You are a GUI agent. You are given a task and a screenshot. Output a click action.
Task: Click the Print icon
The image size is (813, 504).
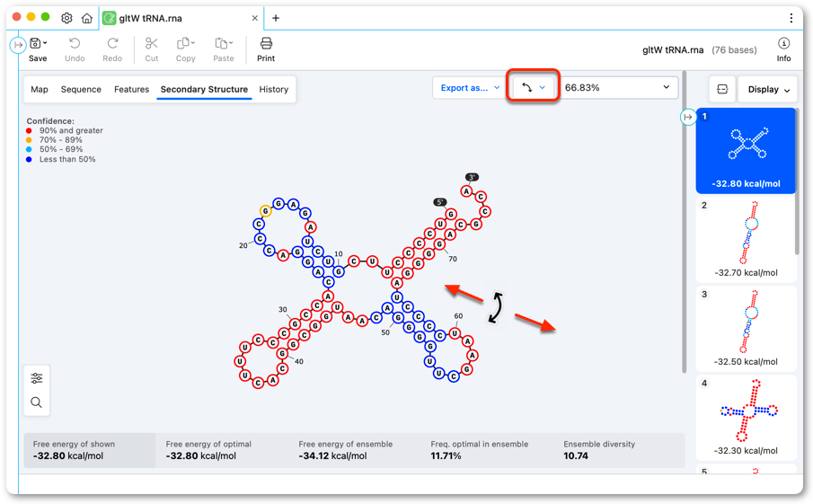click(x=266, y=43)
